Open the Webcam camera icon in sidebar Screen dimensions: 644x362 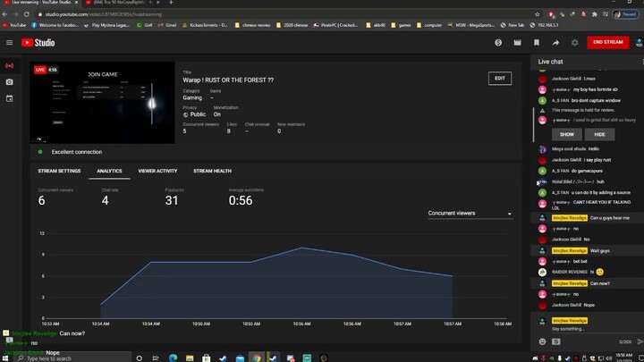point(9,82)
